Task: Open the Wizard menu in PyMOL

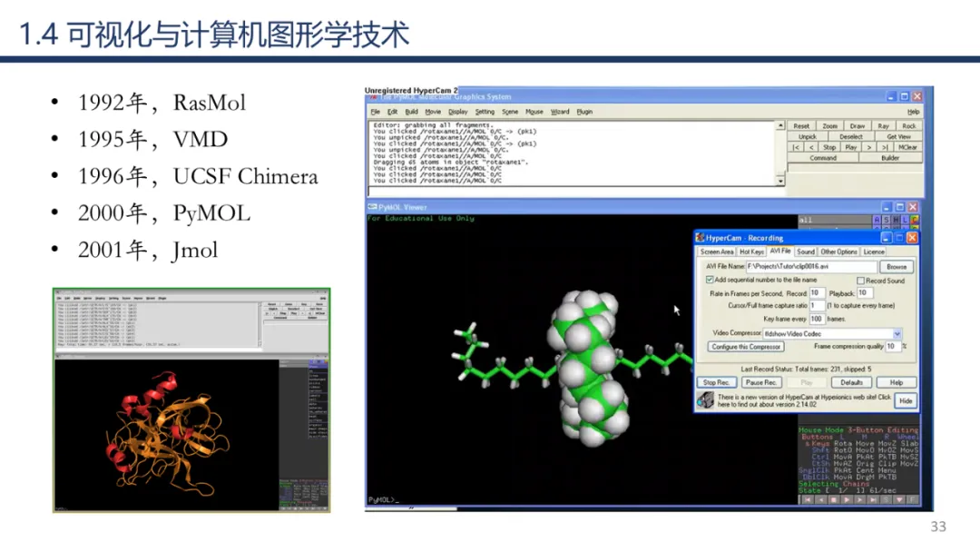Action: click(560, 112)
